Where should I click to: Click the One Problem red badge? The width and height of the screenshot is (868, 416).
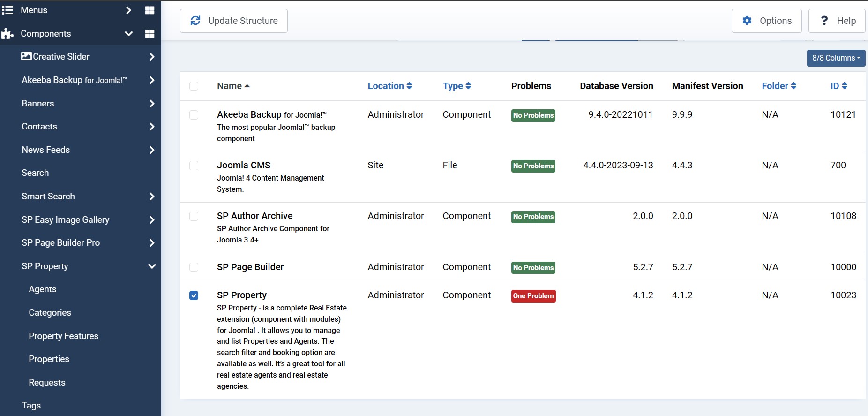pos(533,296)
